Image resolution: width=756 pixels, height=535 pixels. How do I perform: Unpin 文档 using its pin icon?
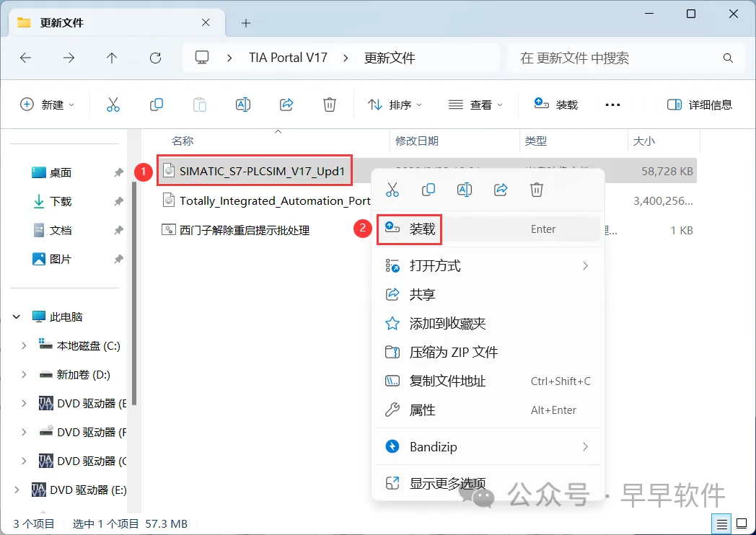(118, 231)
